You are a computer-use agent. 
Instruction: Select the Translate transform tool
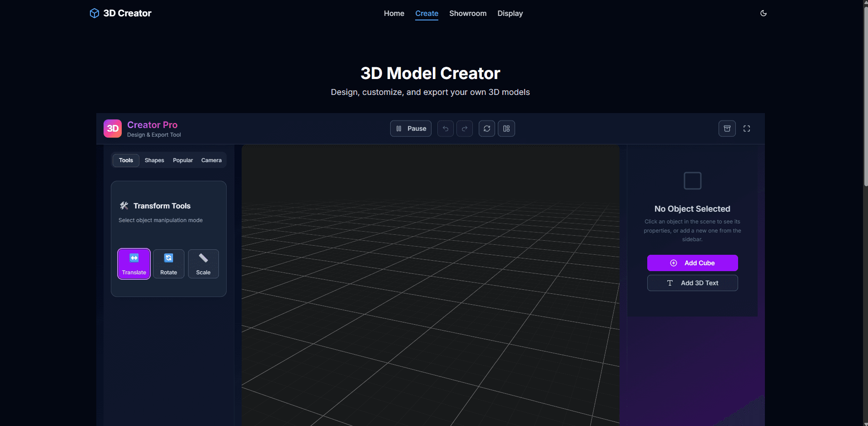(x=134, y=264)
